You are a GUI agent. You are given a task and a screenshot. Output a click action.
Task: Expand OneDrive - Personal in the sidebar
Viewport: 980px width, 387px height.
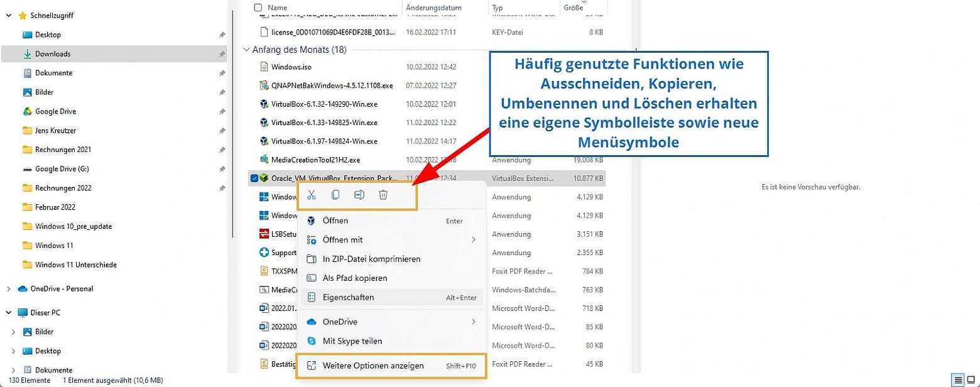[9, 289]
